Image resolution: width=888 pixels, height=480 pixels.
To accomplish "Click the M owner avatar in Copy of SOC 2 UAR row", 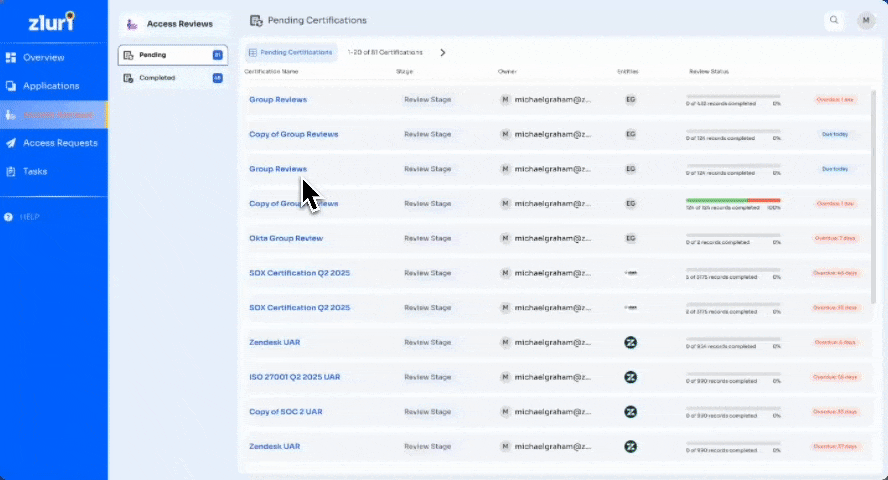I will pyautogui.click(x=505, y=412).
